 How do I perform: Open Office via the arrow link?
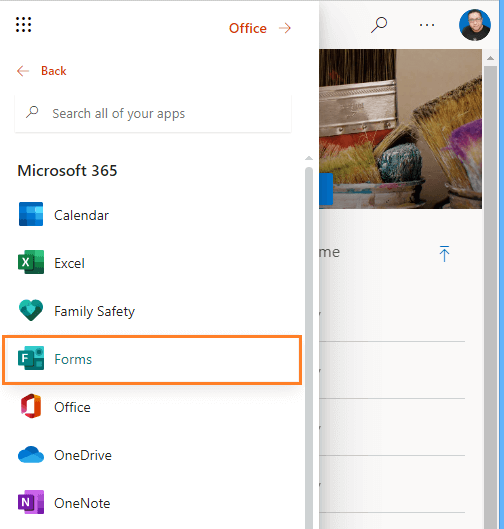pyautogui.click(x=260, y=28)
